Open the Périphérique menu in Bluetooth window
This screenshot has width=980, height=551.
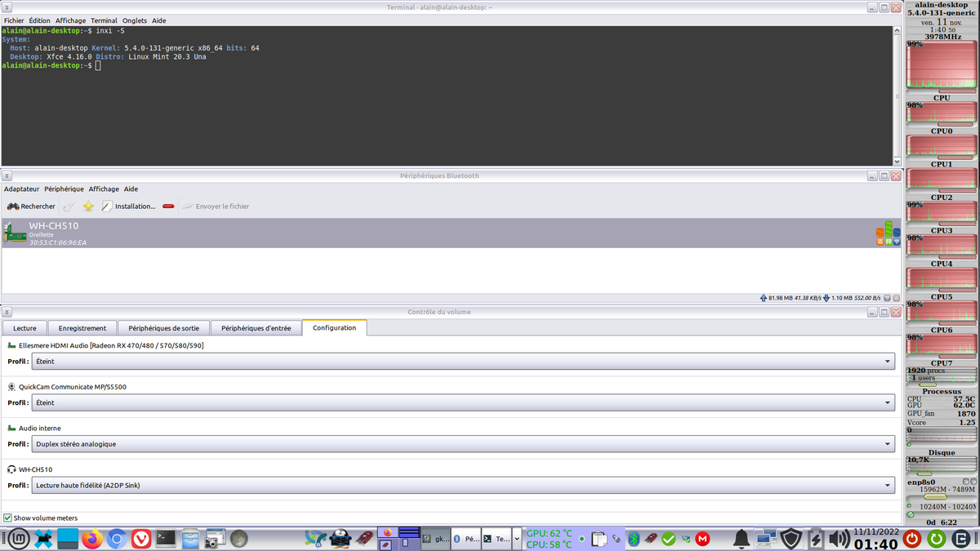point(64,189)
